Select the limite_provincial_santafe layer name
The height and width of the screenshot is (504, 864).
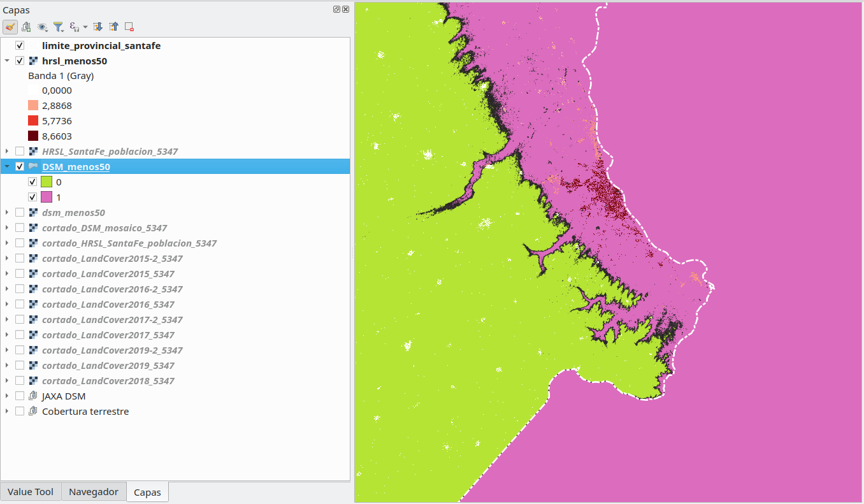coord(101,46)
